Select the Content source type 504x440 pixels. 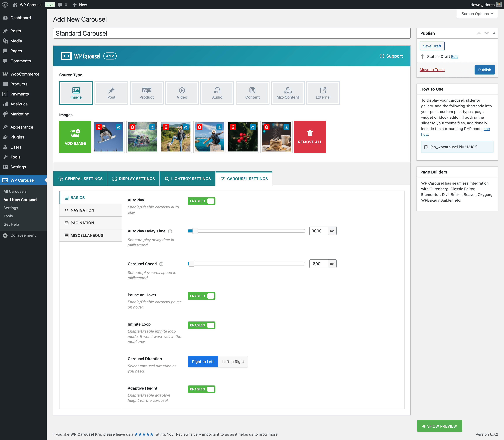tap(252, 93)
